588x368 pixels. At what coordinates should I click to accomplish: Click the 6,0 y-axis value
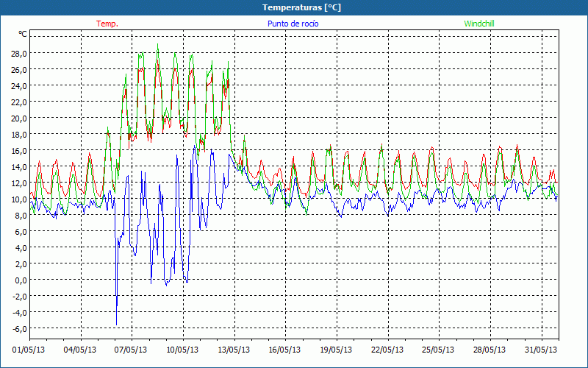[x=21, y=231]
